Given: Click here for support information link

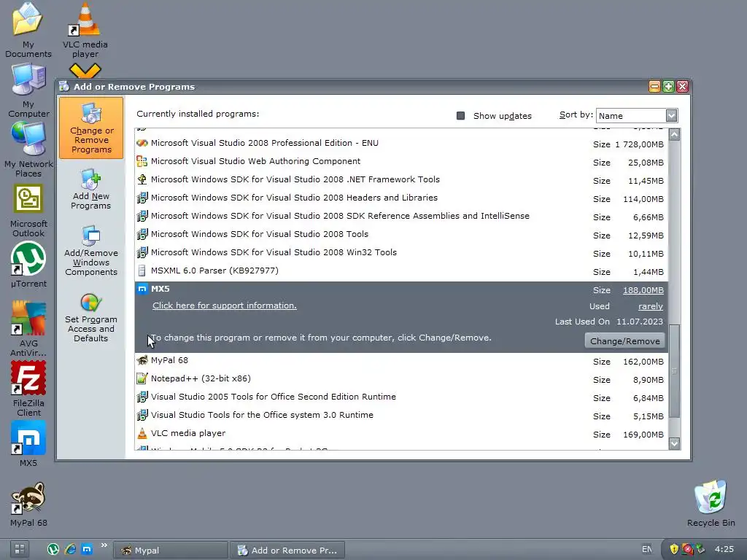Looking at the screenshot, I should point(225,306).
